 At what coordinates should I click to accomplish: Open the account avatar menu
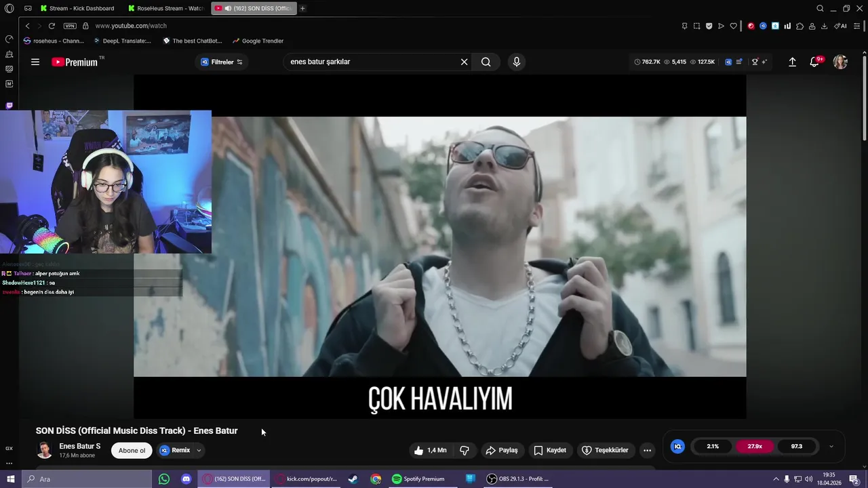840,62
